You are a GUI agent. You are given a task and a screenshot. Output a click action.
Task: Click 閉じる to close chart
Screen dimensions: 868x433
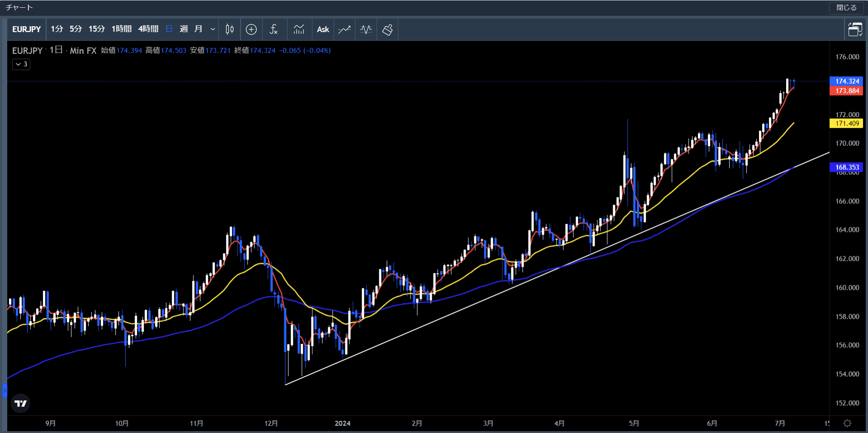[x=846, y=8]
